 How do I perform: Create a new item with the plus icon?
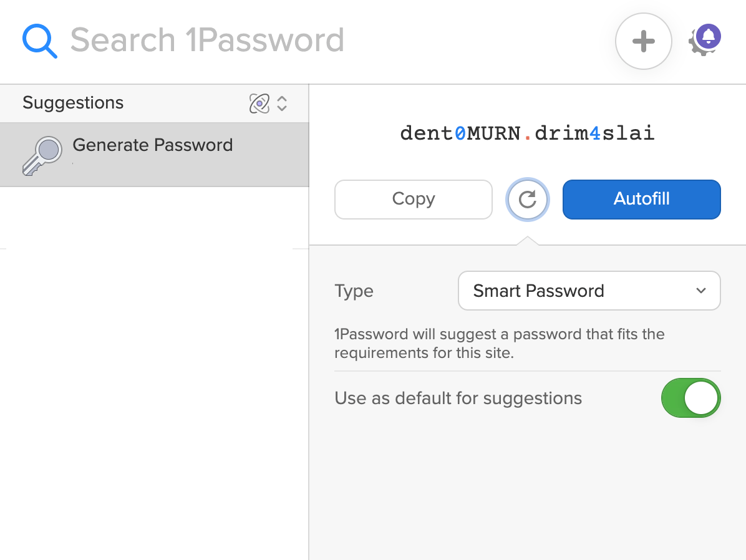tap(643, 41)
